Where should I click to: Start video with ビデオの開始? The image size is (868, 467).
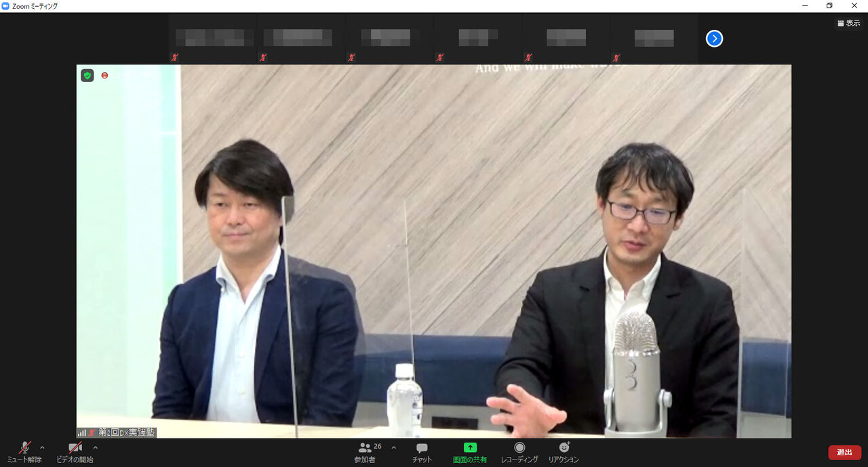pos(75,451)
